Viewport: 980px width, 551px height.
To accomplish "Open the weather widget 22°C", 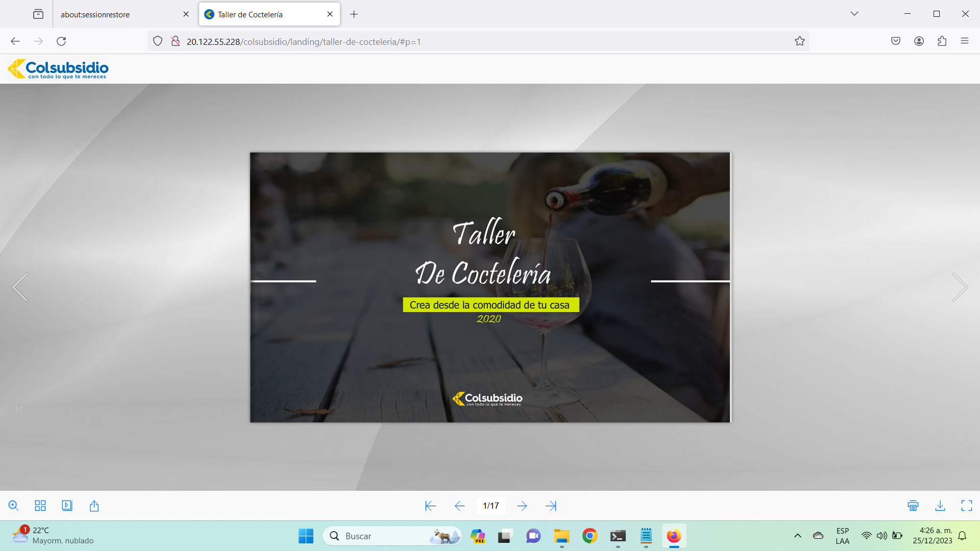I will click(x=53, y=536).
